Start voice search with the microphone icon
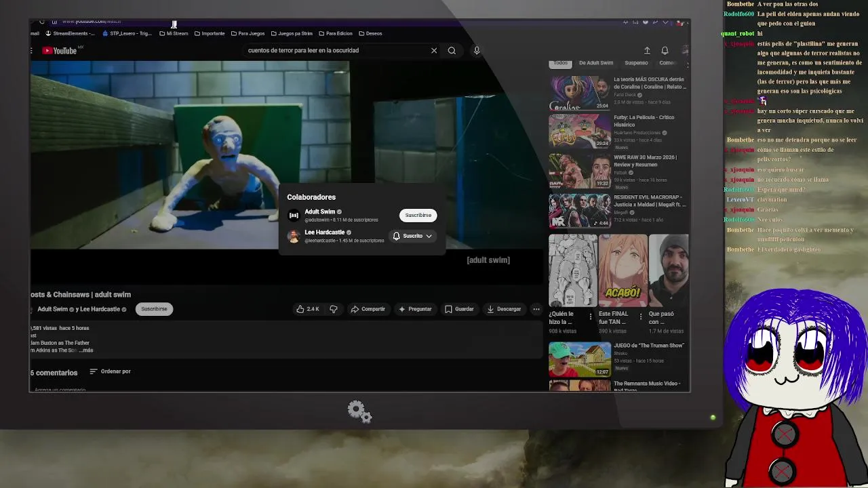Screen dimensions: 868x488 pyautogui.click(x=477, y=50)
